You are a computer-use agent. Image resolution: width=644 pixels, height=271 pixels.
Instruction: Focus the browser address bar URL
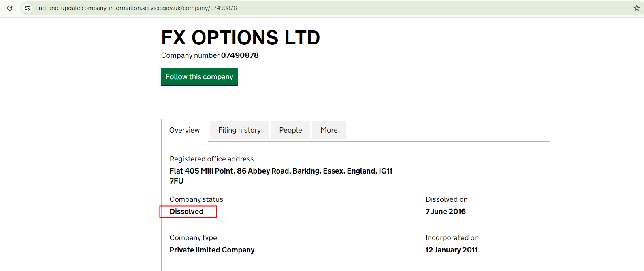coord(136,8)
